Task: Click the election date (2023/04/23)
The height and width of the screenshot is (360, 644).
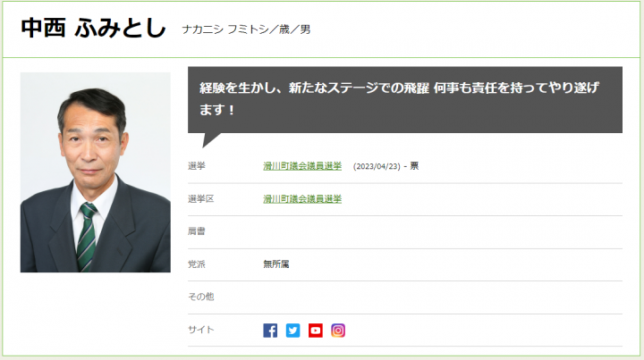Action: tap(376, 166)
